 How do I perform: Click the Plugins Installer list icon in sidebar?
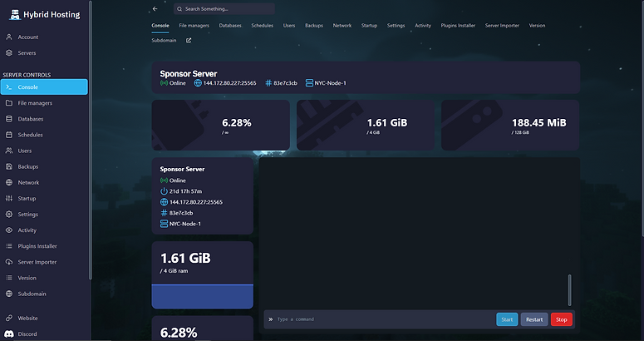(x=9, y=246)
